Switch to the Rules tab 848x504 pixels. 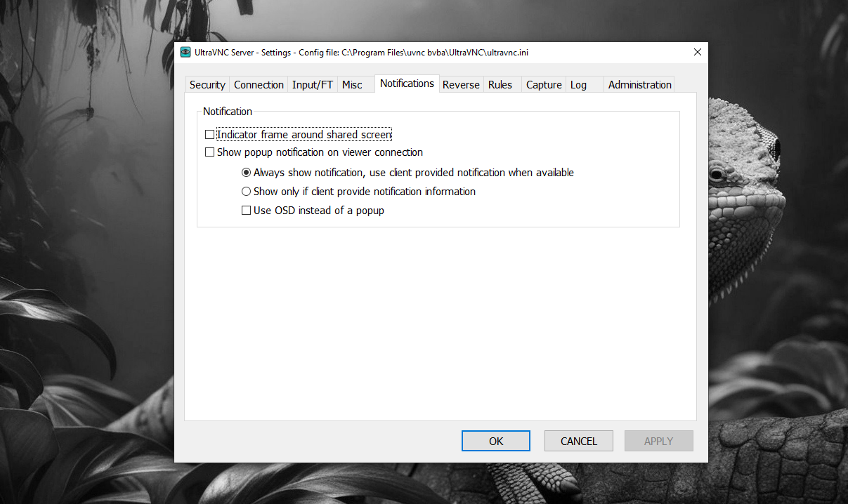click(500, 85)
